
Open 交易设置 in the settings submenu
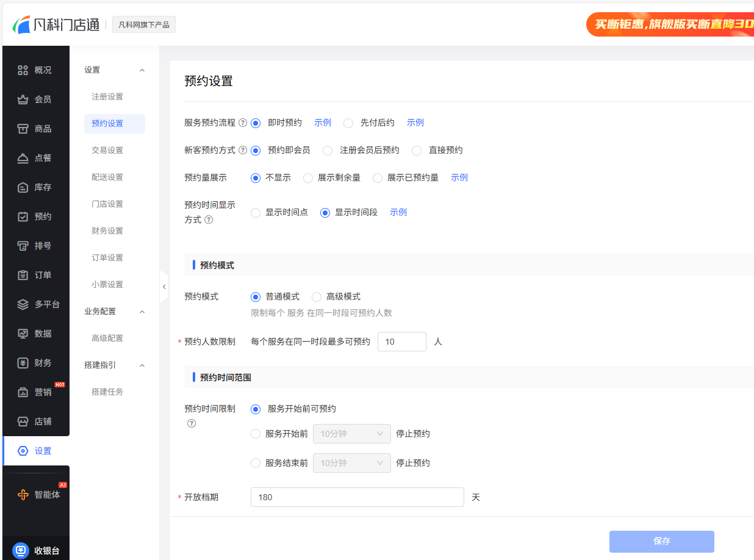[x=107, y=150]
